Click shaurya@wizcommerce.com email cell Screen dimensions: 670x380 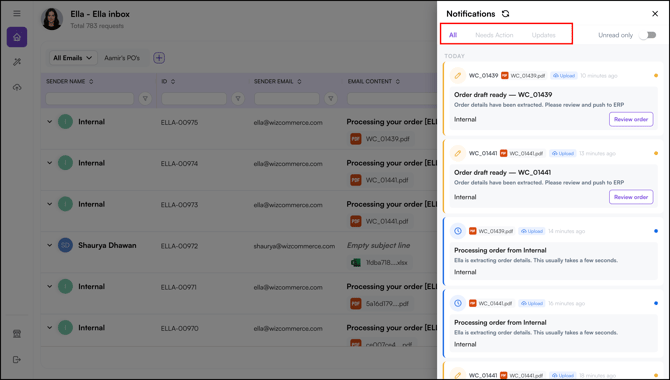(294, 246)
